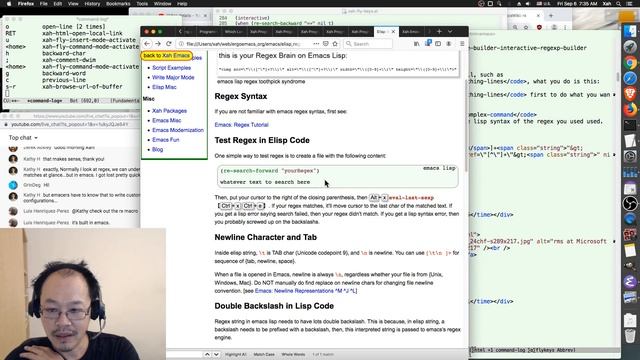Open the Top chat dropdown

pyautogui.click(x=23, y=138)
